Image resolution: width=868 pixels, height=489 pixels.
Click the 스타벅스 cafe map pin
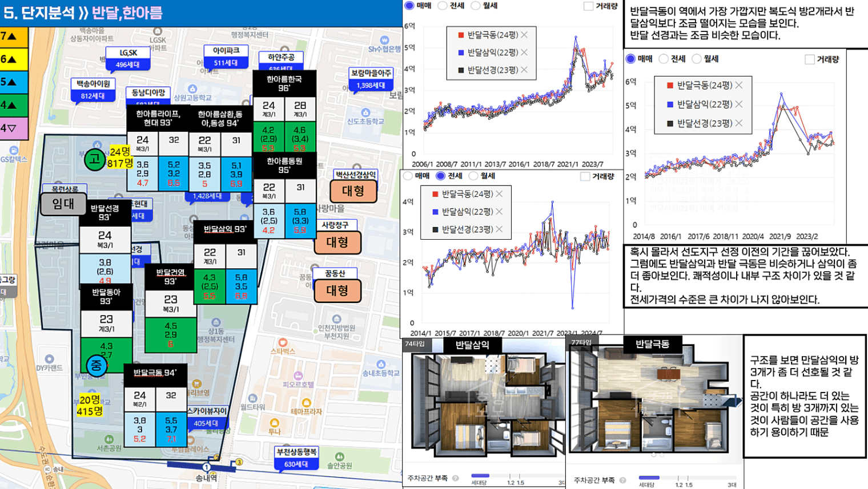point(283,342)
